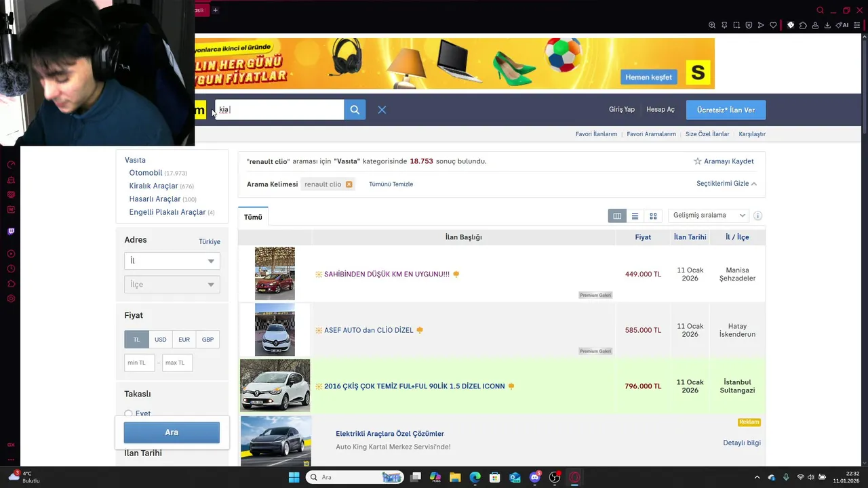The width and height of the screenshot is (868, 488).
Task: Select EUR currency toggle
Action: tap(184, 340)
